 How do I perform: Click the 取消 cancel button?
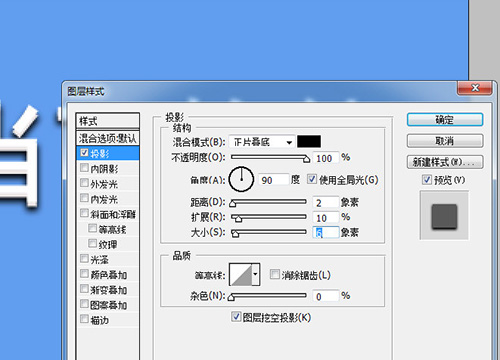pyautogui.click(x=445, y=141)
